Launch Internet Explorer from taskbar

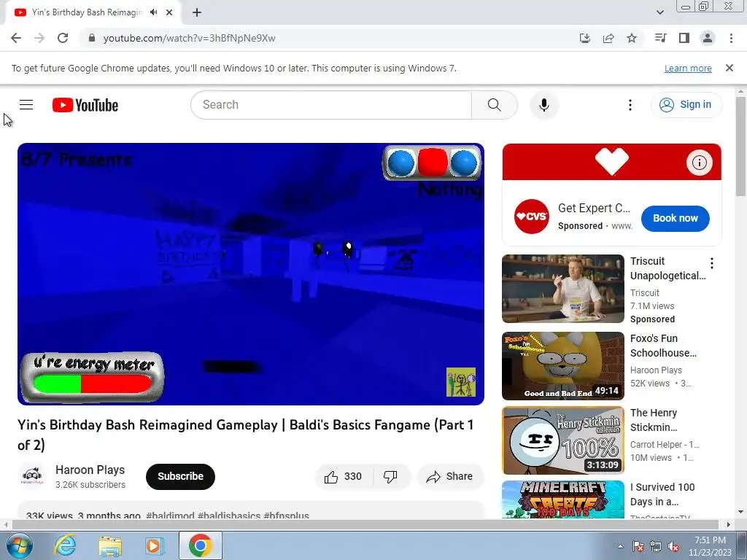point(66,545)
